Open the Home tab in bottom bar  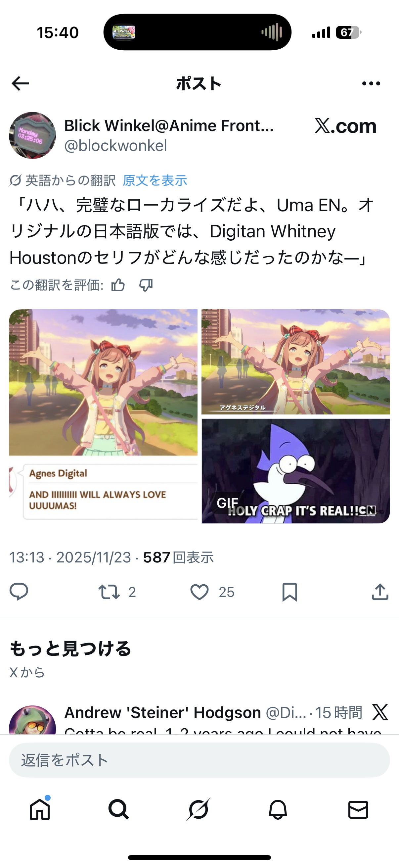coord(40,809)
